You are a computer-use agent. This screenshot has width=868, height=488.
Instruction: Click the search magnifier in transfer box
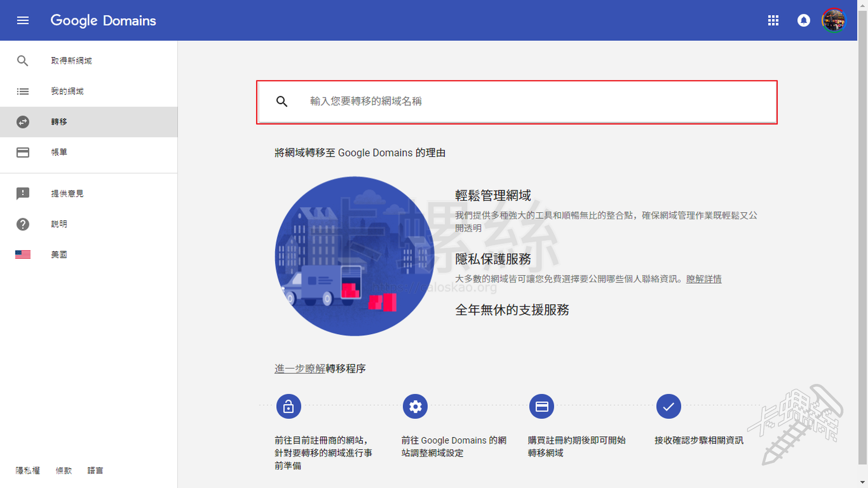[x=282, y=101]
